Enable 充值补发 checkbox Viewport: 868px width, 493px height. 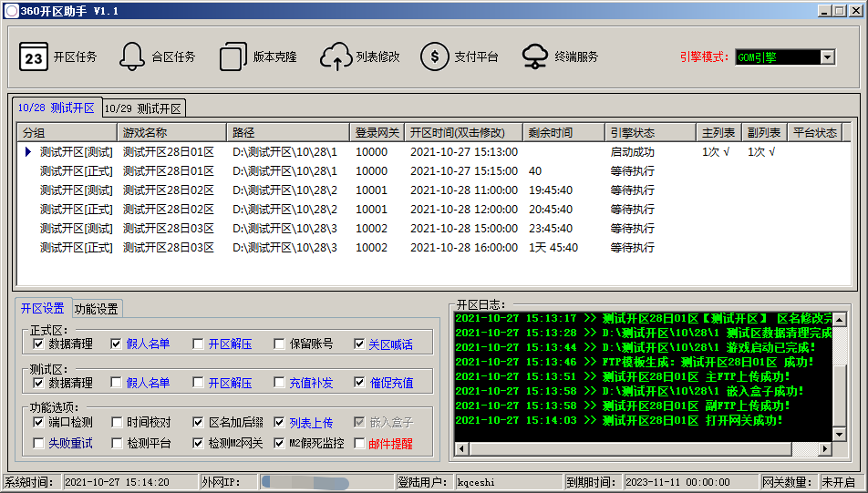tap(279, 383)
